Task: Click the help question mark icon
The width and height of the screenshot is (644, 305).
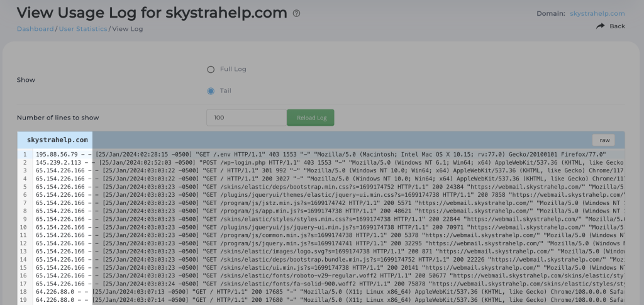Action: click(297, 13)
